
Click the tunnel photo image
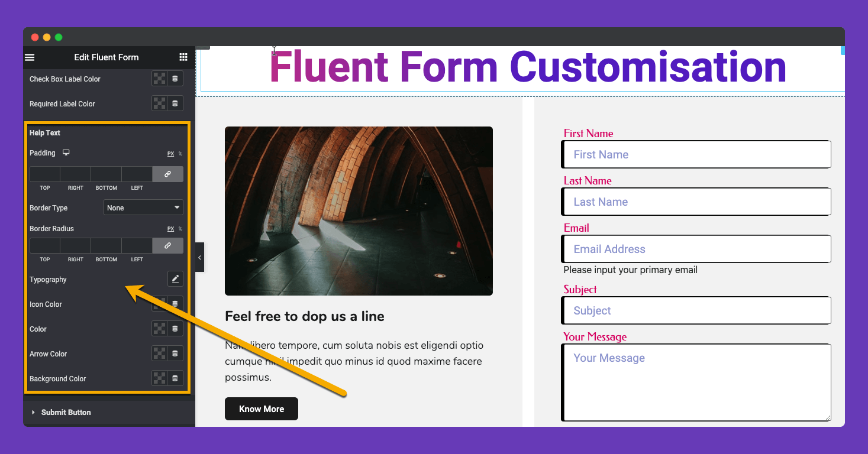pyautogui.click(x=359, y=211)
